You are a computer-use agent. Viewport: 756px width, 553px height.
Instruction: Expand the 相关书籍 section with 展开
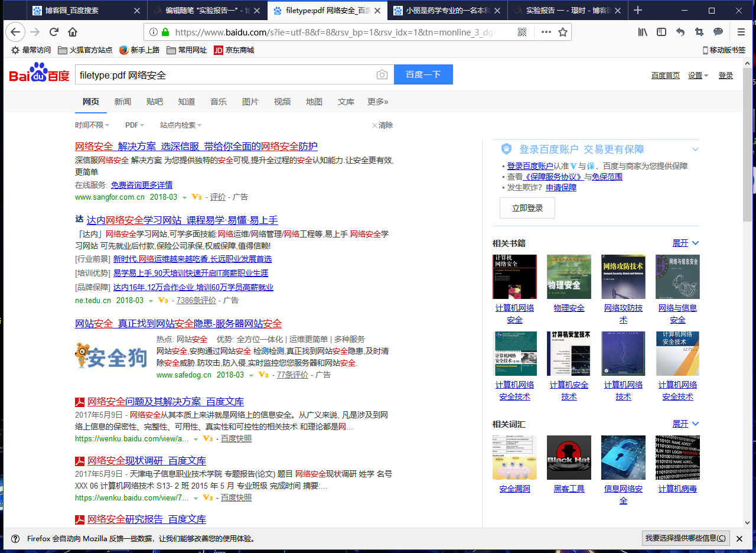(685, 243)
